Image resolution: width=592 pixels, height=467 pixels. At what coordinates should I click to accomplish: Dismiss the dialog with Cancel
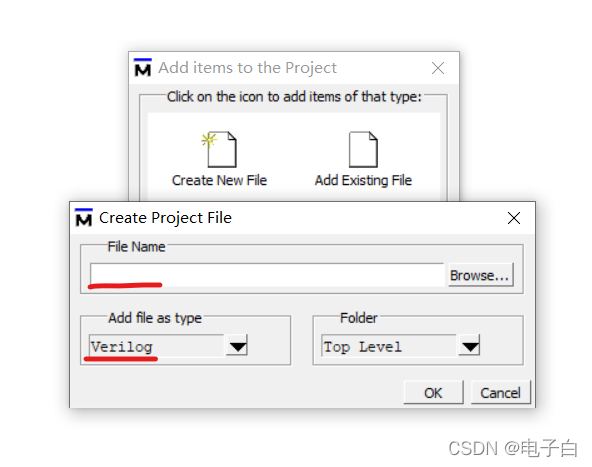point(501,393)
